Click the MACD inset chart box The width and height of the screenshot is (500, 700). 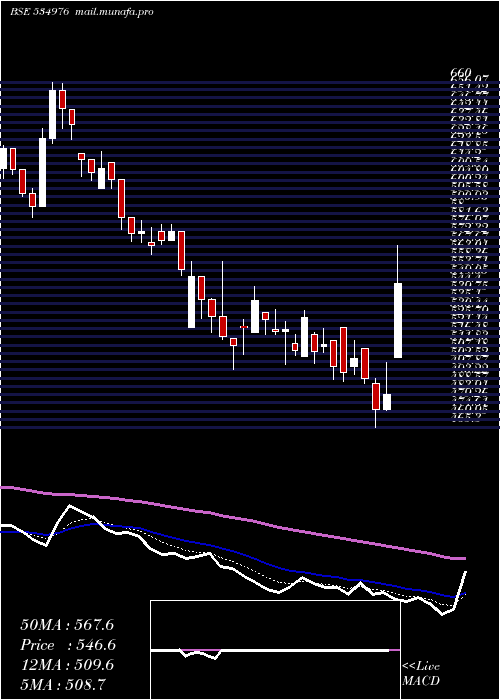coord(275,650)
